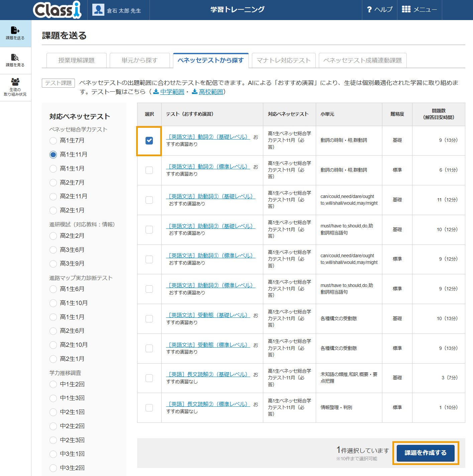
Task: Select 高1生6月 進路マップ radio
Action: [x=53, y=289]
